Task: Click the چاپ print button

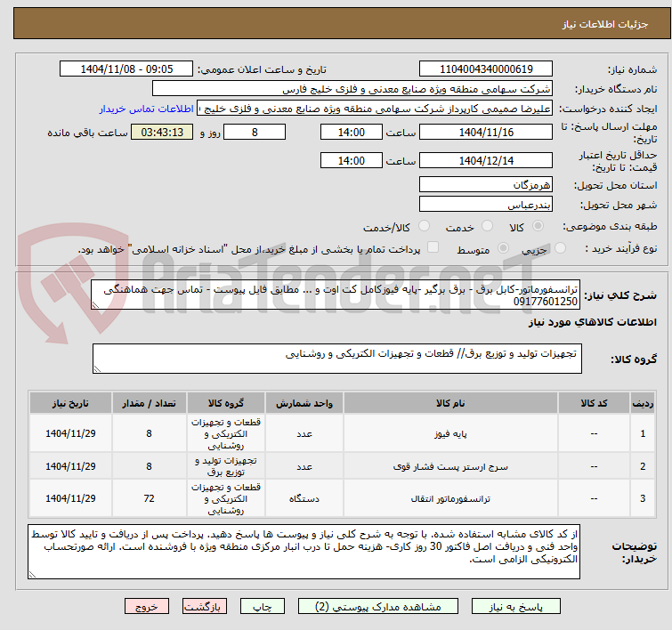Action: pos(262,607)
